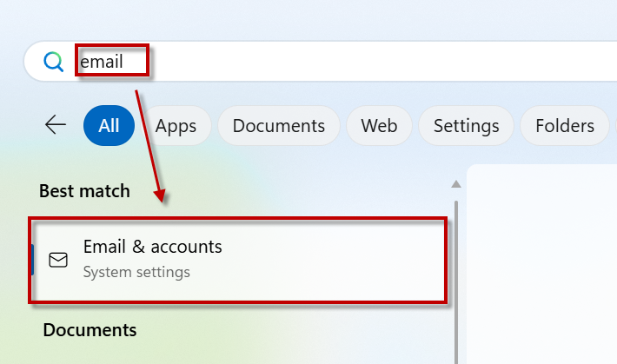
Task: Click the back arrow beside the All filter
Action: coord(56,125)
